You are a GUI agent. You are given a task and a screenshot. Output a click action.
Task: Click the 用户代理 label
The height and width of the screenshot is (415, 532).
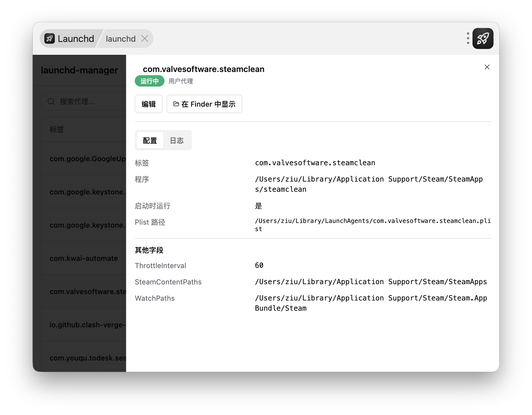pyautogui.click(x=181, y=81)
